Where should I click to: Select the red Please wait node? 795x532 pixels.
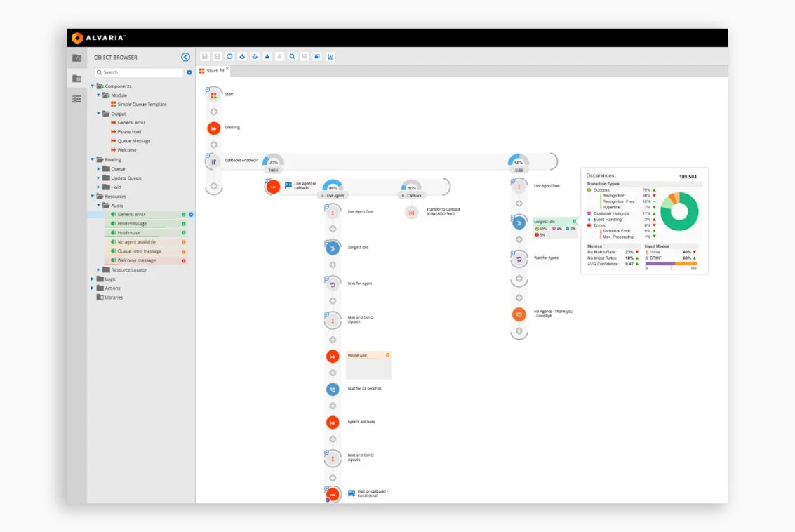[x=333, y=357]
